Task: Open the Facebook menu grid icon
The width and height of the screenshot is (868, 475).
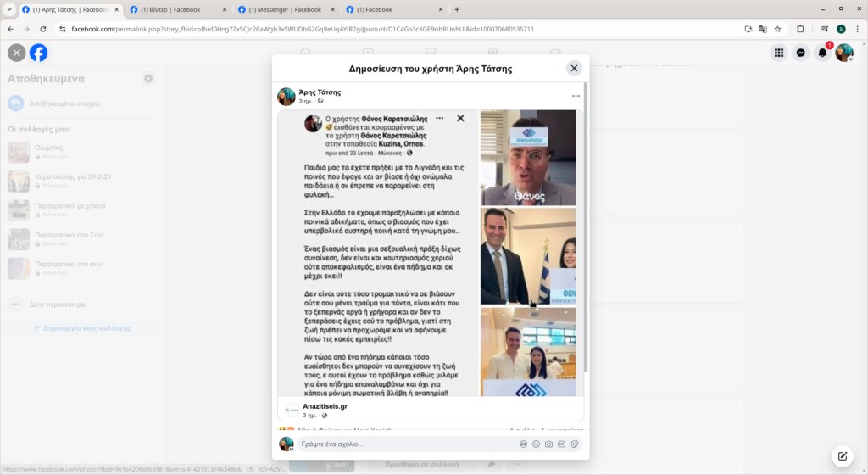Action: [779, 53]
